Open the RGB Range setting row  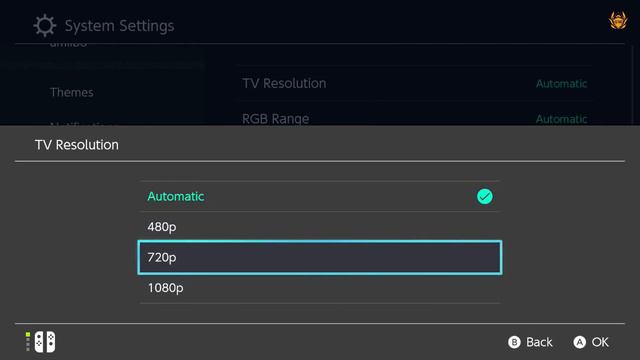click(414, 118)
